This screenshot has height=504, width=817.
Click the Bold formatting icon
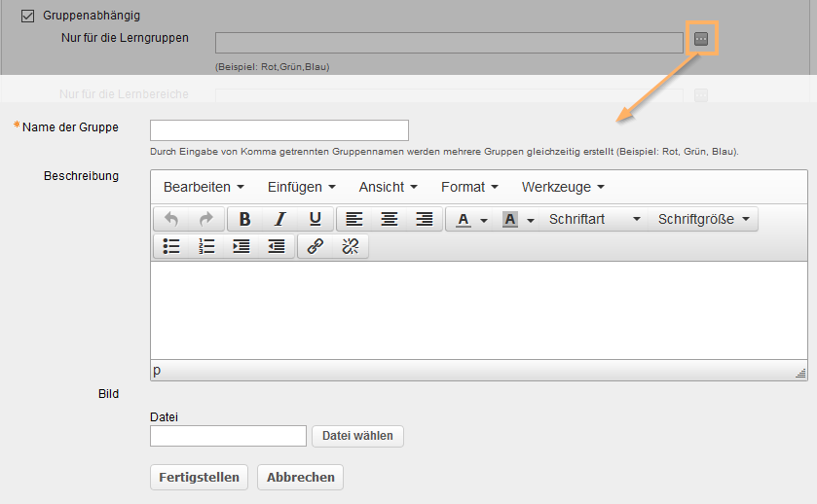[x=245, y=219]
